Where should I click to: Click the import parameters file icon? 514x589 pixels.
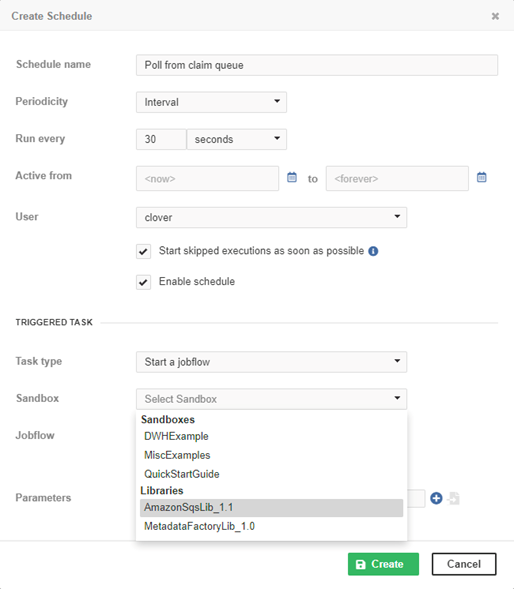(x=454, y=498)
